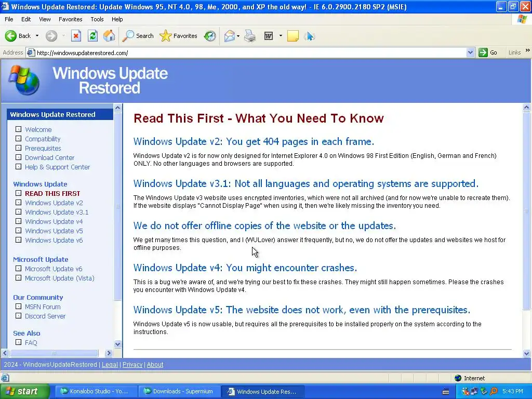Click the box beside Windows Update v2
The width and height of the screenshot is (532, 399).
tap(18, 202)
